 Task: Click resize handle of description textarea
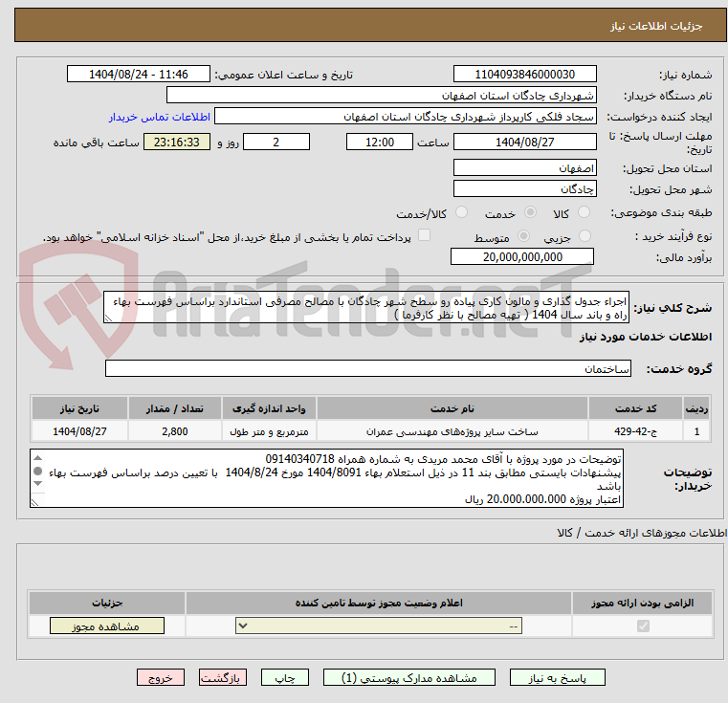pyautogui.click(x=108, y=319)
